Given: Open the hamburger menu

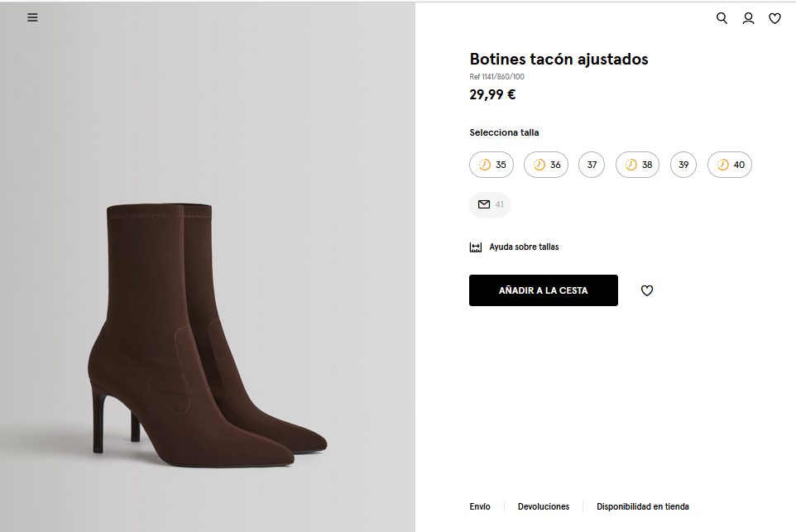Looking at the screenshot, I should pos(32,17).
